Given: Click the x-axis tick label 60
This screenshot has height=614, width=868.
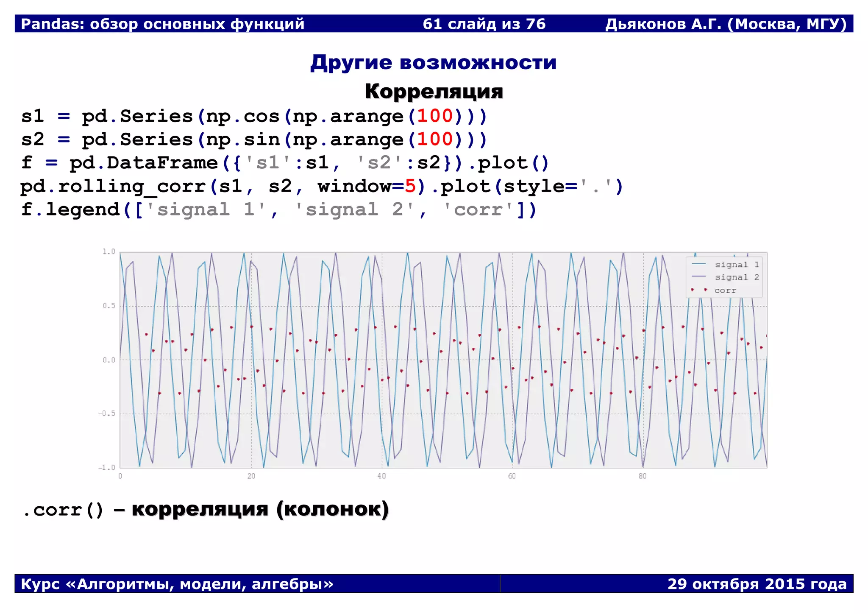Looking at the screenshot, I should (512, 476).
